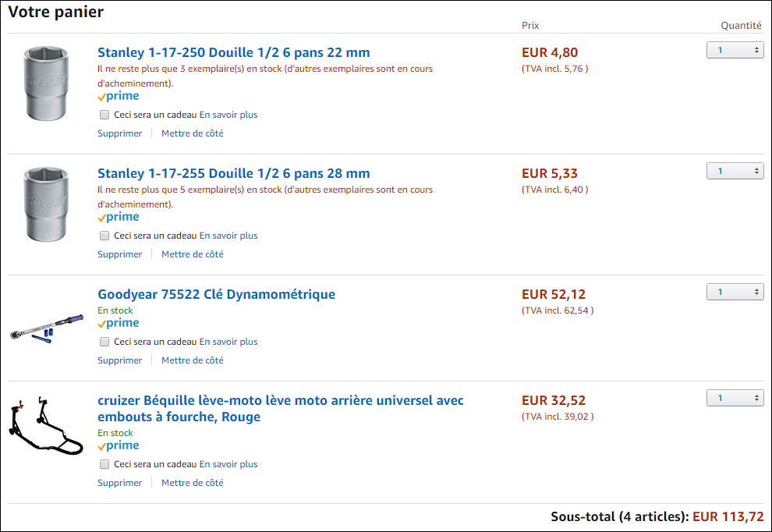Open the Goodyear torque wrench product image
772x532 pixels.
point(47,326)
